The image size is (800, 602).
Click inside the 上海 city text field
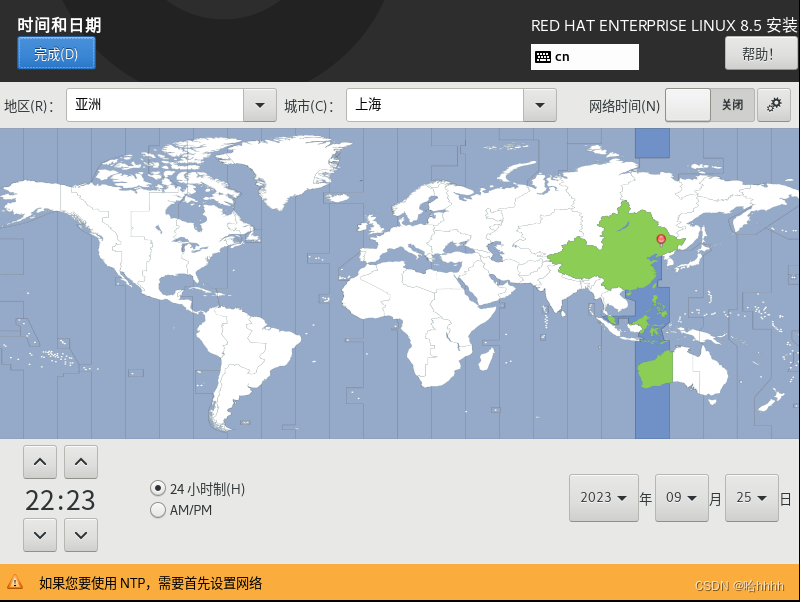coord(435,105)
